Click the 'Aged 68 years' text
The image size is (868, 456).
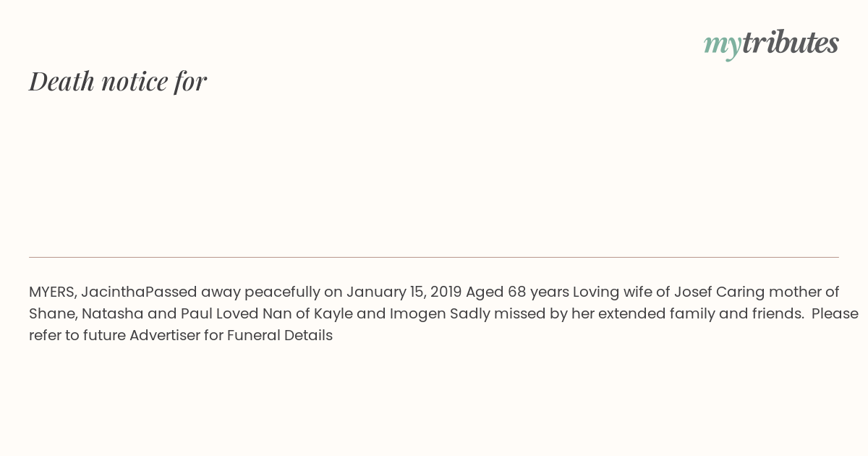tap(517, 292)
